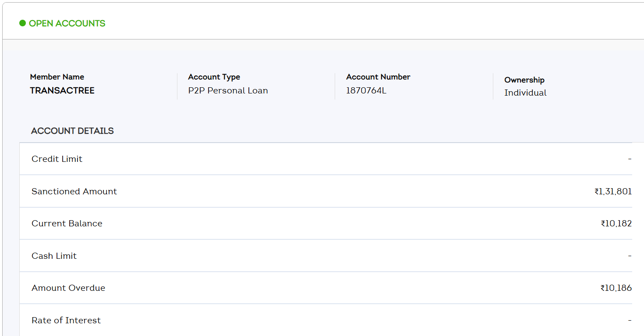
Task: Click the Member Name label
Action: coord(57,77)
